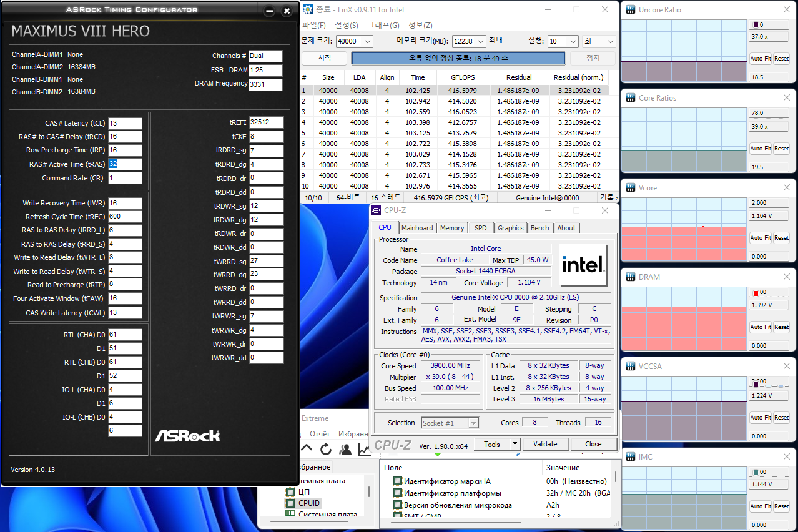Select the CPUID tree item
Image resolution: width=798 pixels, height=532 pixels.
pyautogui.click(x=308, y=503)
